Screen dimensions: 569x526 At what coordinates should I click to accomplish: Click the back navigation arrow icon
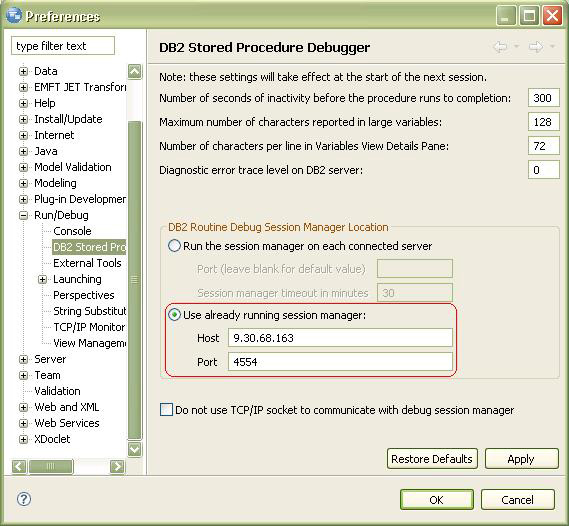(x=500, y=46)
